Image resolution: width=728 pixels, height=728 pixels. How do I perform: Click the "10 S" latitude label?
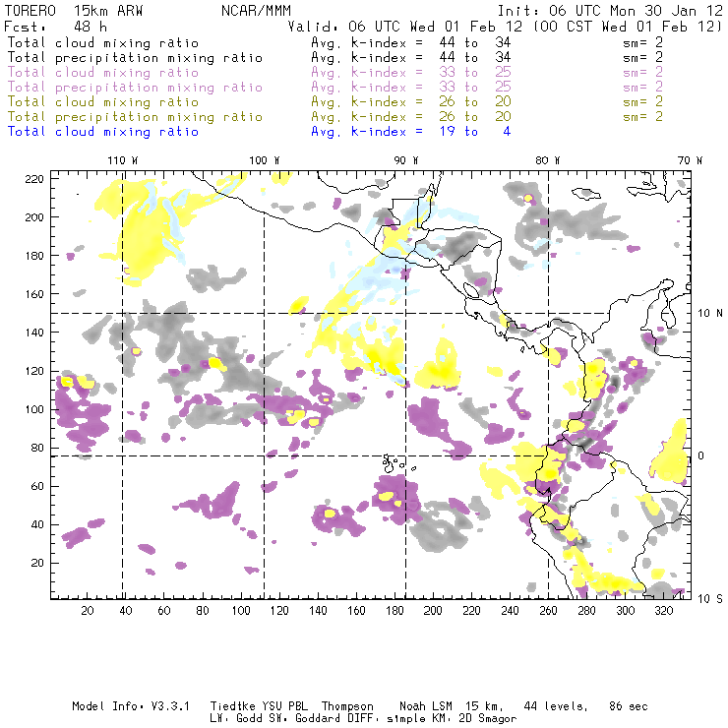(710, 599)
